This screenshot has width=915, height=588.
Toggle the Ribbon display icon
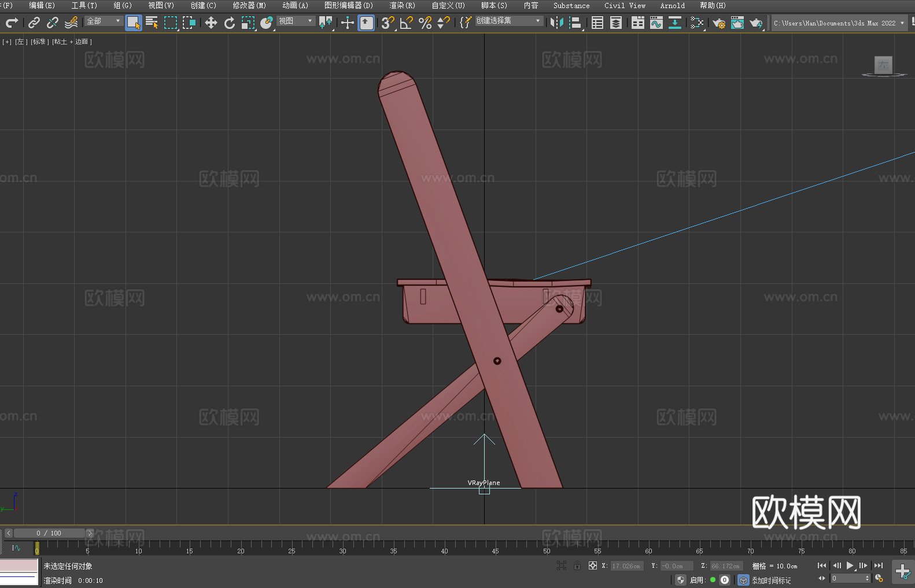[638, 23]
